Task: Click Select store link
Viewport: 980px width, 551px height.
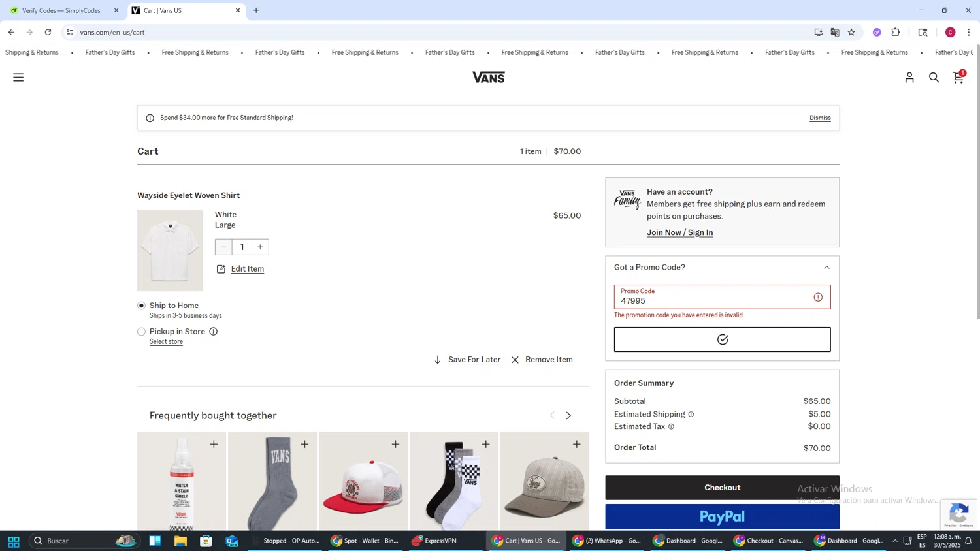Action: coord(166,342)
